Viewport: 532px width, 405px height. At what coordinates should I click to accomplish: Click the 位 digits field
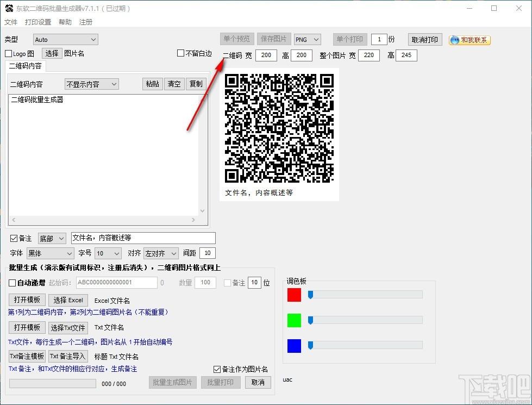point(254,283)
